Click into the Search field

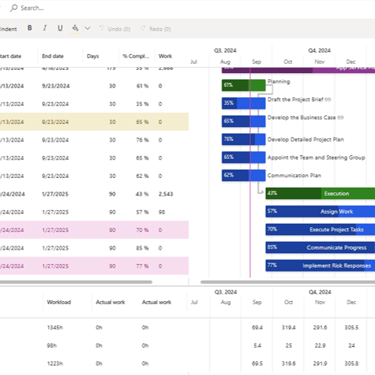point(32,8)
